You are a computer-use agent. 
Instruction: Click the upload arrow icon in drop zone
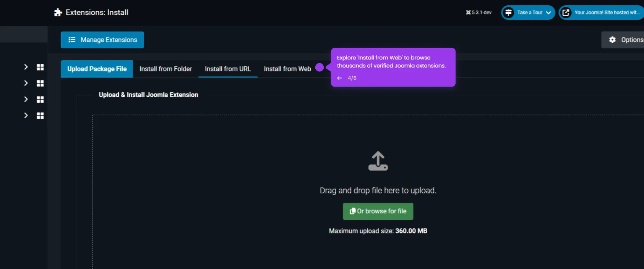pos(378,161)
